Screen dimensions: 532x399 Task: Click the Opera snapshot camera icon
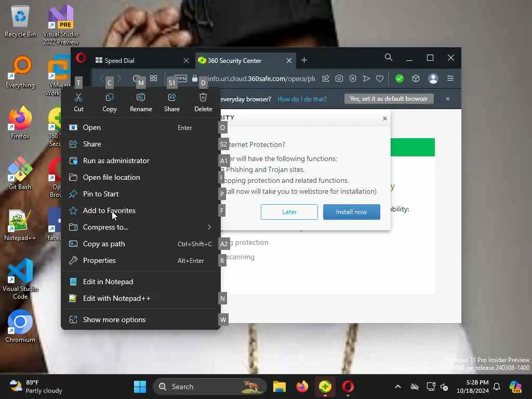tap(339, 79)
